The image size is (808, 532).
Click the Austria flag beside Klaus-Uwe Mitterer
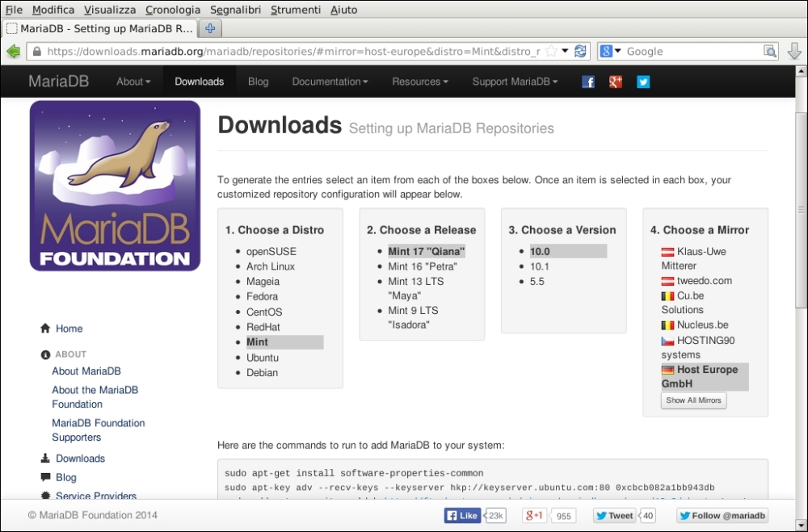click(x=668, y=252)
